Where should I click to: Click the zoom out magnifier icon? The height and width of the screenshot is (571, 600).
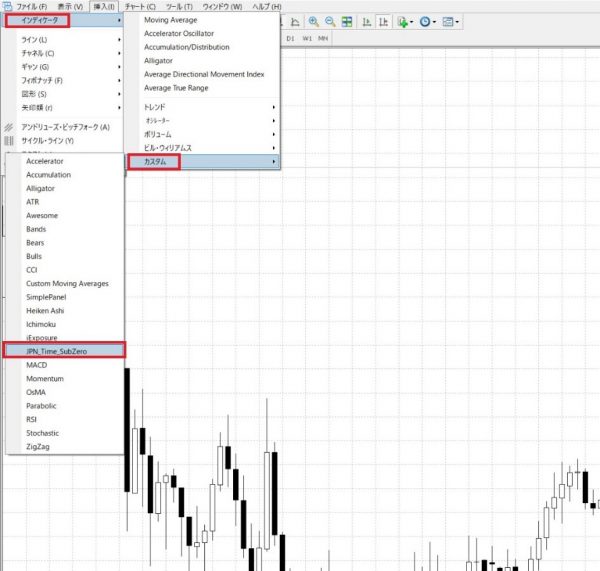329,21
